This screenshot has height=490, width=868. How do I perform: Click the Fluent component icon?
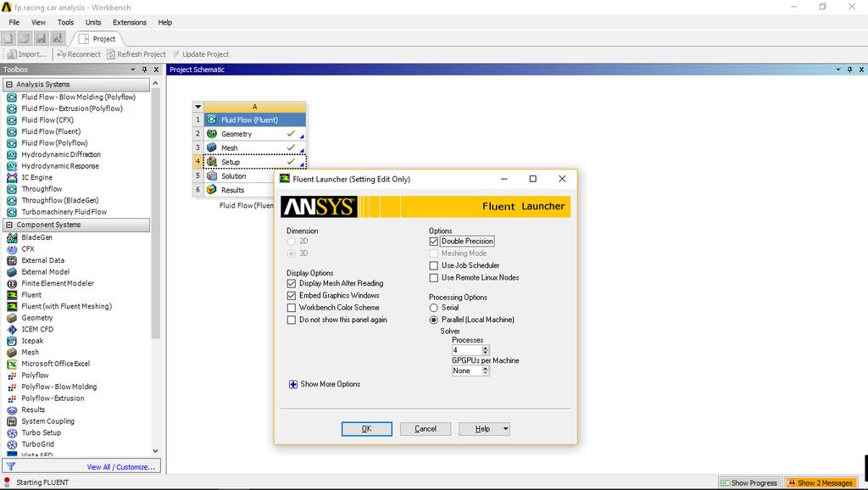click(x=12, y=294)
